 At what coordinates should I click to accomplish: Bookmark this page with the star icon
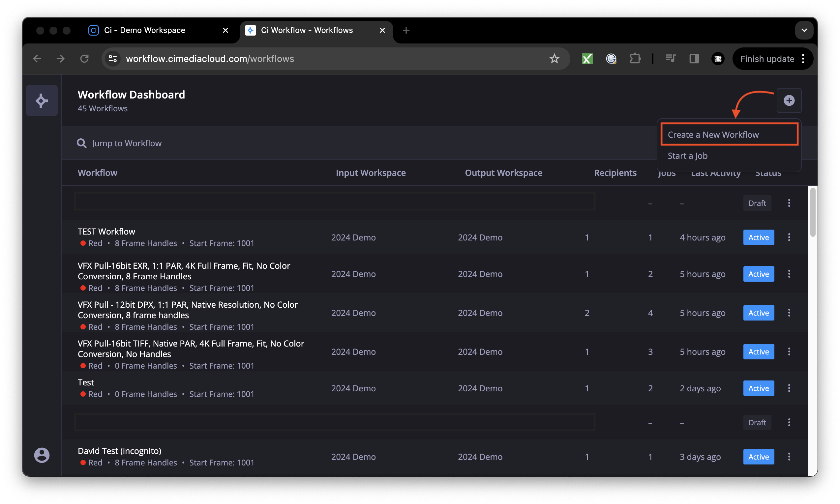[554, 58]
